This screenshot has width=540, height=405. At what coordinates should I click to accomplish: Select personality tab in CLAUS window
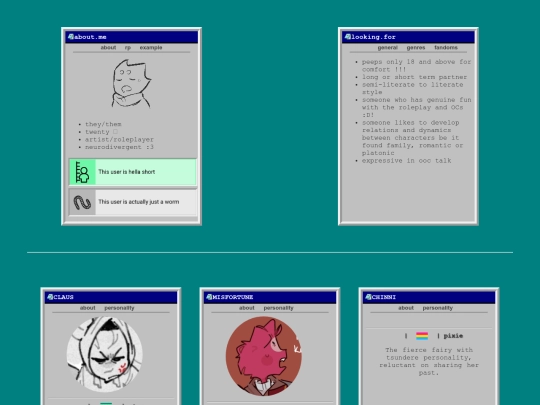[119, 308]
